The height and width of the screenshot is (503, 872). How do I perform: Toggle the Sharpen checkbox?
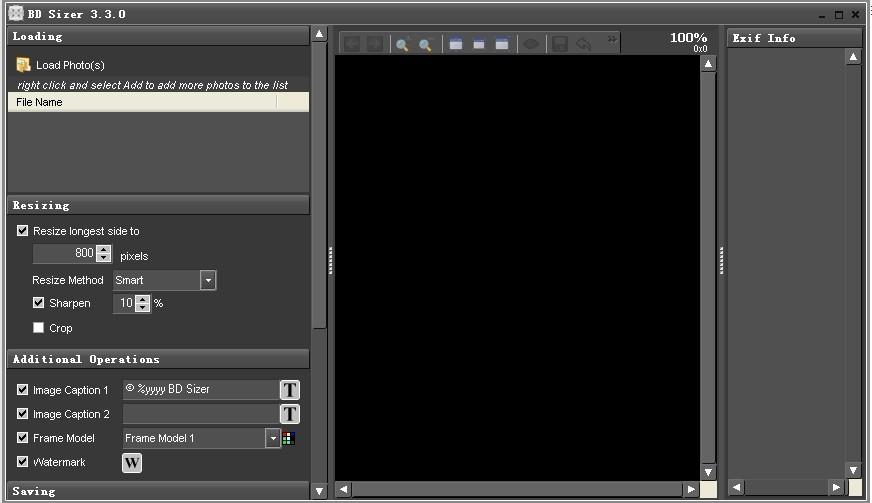tap(39, 303)
